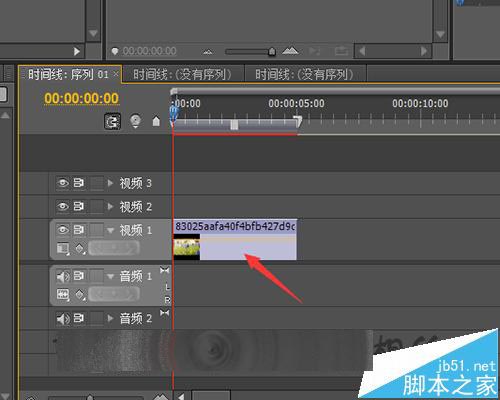Click scroll-right arrow in monitor panel
The width and height of the screenshot is (500, 400).
click(x=424, y=51)
